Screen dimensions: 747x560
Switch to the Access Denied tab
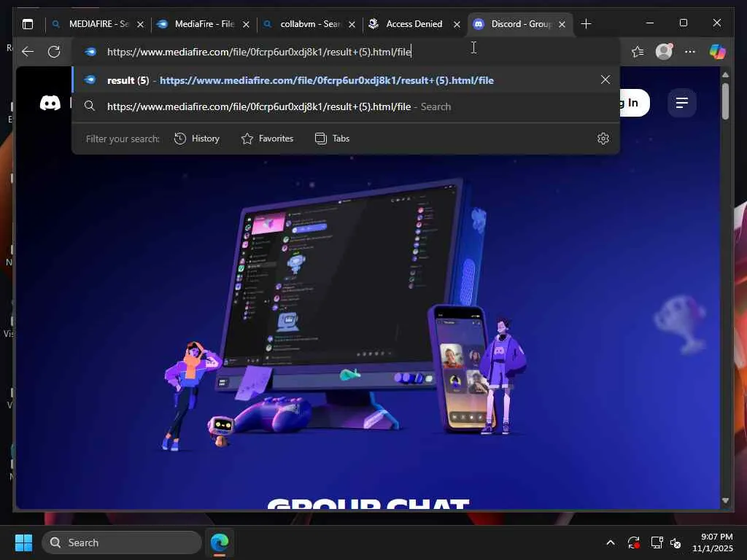(414, 24)
